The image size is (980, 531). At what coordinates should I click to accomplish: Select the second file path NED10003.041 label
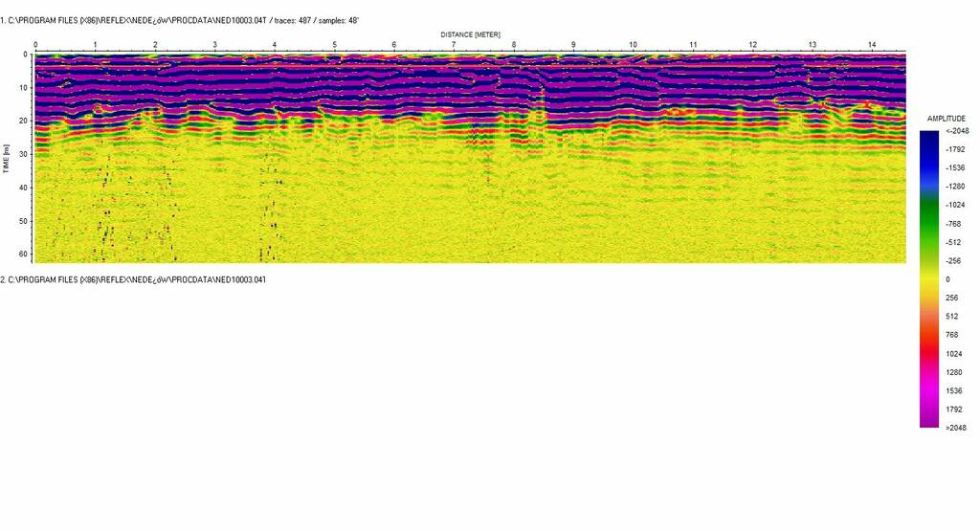(x=133, y=279)
